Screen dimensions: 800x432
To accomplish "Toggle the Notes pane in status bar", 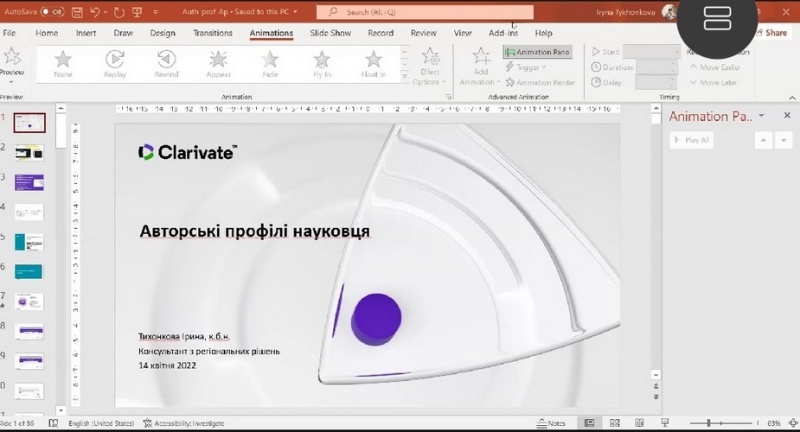I will (551, 423).
